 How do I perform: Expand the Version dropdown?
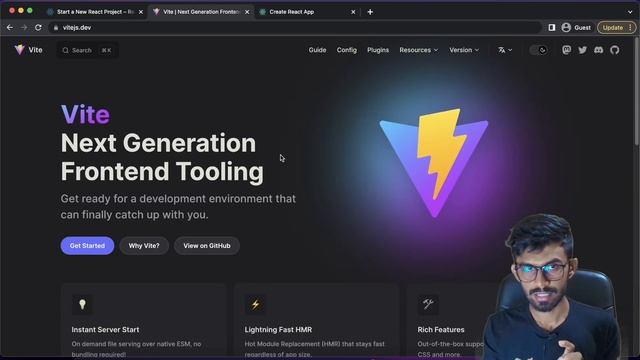coord(464,50)
